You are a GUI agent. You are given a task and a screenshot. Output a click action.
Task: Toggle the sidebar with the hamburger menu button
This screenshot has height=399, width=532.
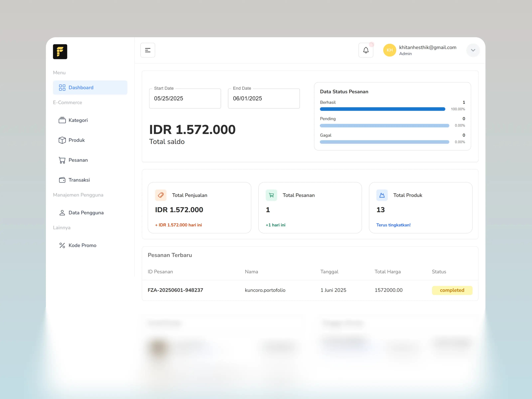(148, 50)
